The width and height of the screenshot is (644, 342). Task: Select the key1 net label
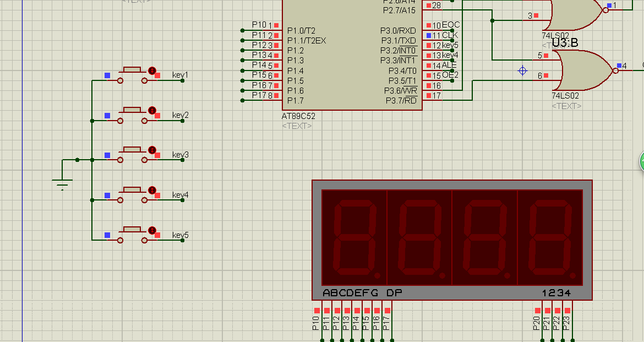[x=181, y=75]
